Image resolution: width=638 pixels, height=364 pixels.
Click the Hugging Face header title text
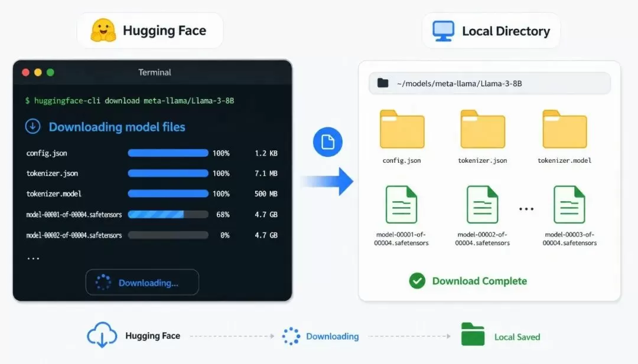[x=164, y=31]
